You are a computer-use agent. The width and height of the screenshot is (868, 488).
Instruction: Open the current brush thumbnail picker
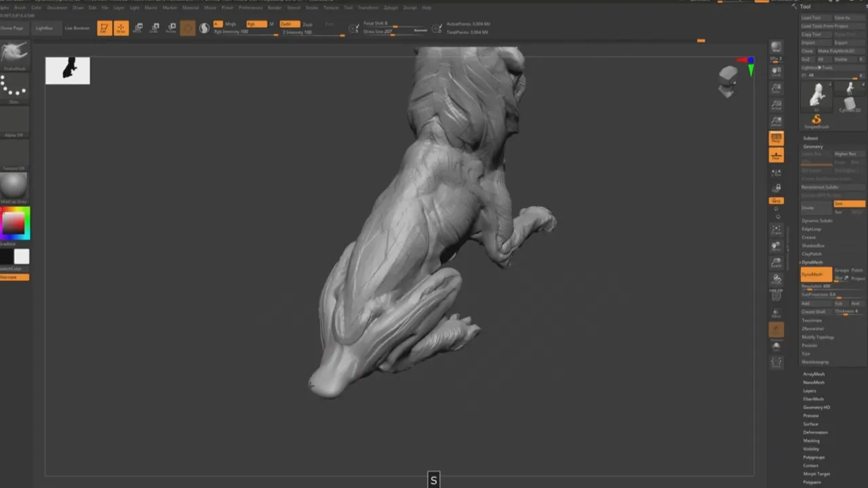[x=14, y=54]
